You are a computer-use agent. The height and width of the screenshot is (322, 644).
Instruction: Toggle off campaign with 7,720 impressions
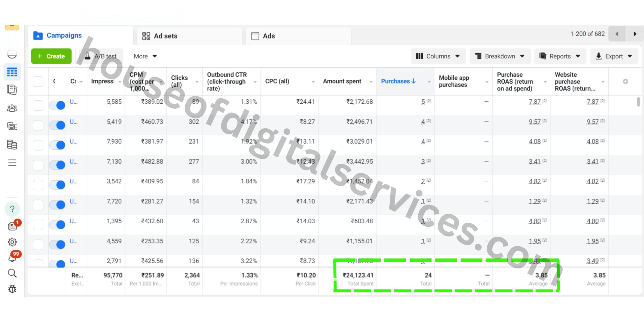pyautogui.click(x=57, y=205)
